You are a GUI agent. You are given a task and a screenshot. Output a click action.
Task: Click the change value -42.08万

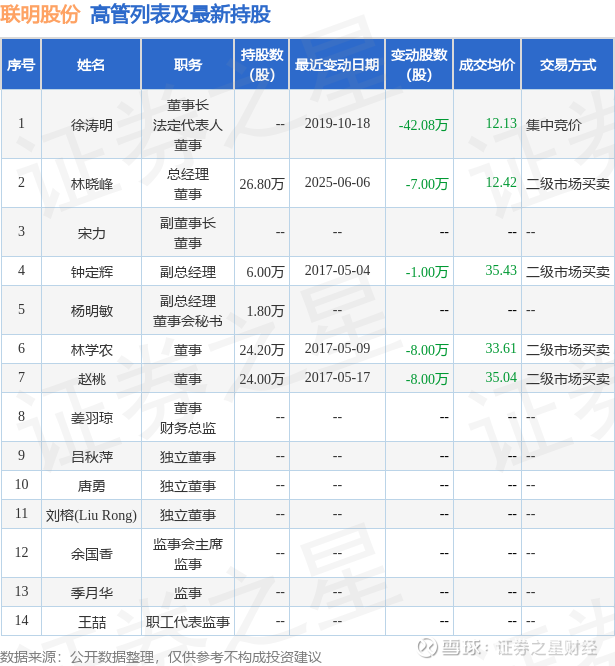423,125
